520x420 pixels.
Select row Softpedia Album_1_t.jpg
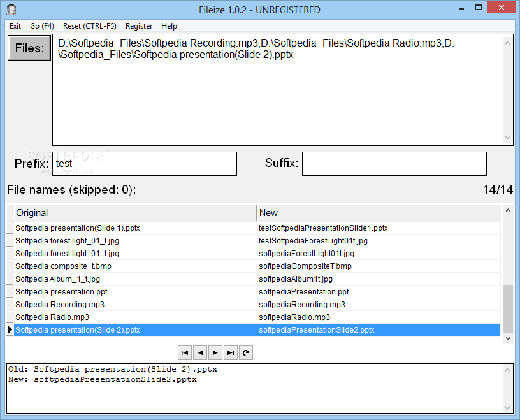pos(135,279)
